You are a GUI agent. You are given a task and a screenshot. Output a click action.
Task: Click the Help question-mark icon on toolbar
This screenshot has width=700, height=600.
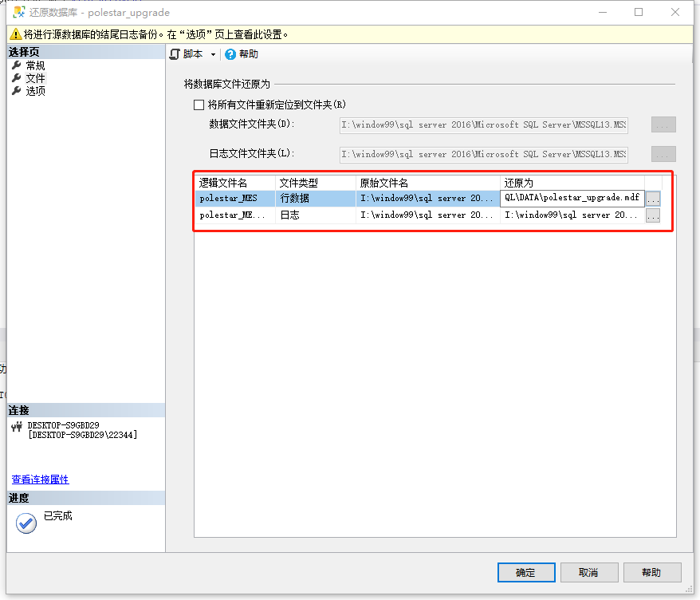coord(231,53)
